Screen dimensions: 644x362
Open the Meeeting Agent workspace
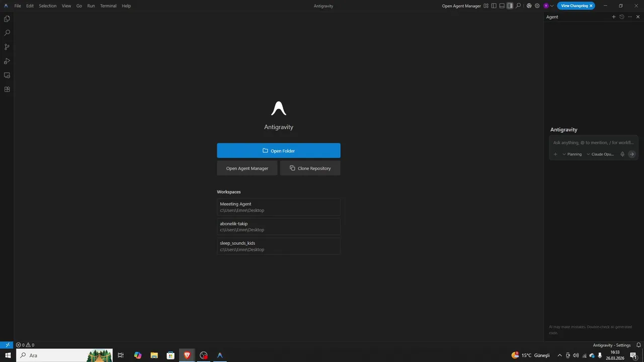[279, 207]
